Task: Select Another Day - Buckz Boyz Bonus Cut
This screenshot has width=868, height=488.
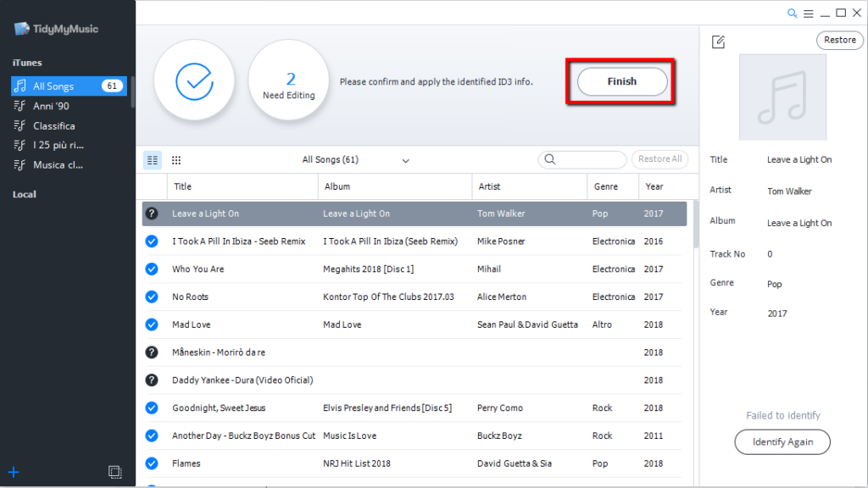Action: coord(243,435)
